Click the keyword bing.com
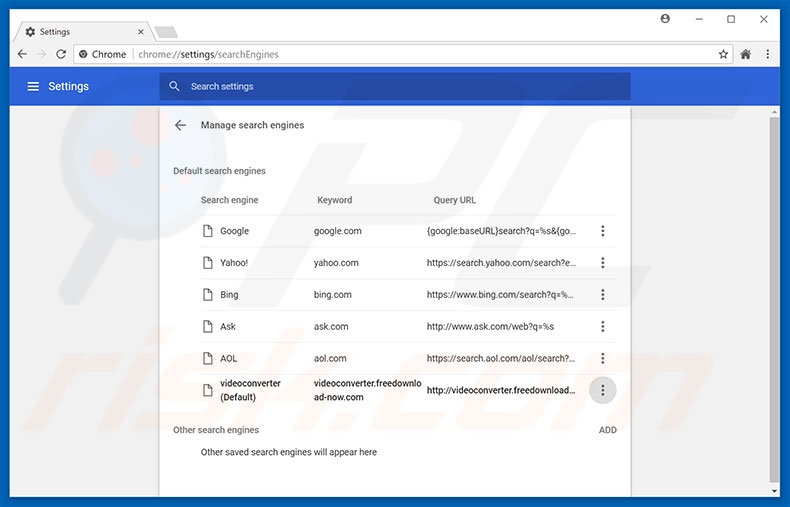 (333, 294)
